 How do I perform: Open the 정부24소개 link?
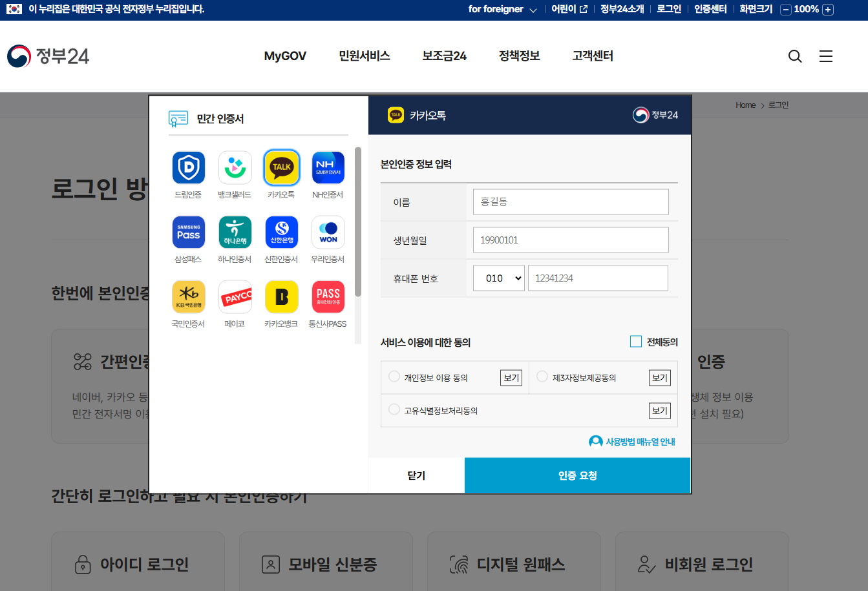point(622,9)
